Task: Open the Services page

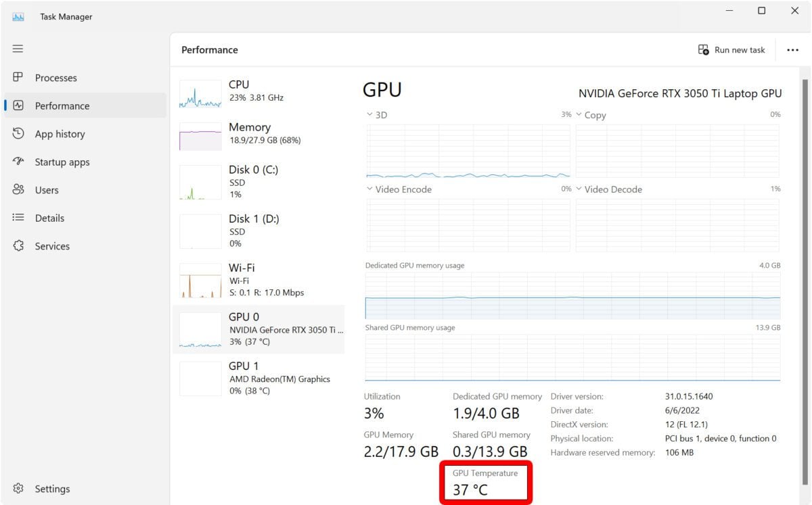Action: click(85, 246)
